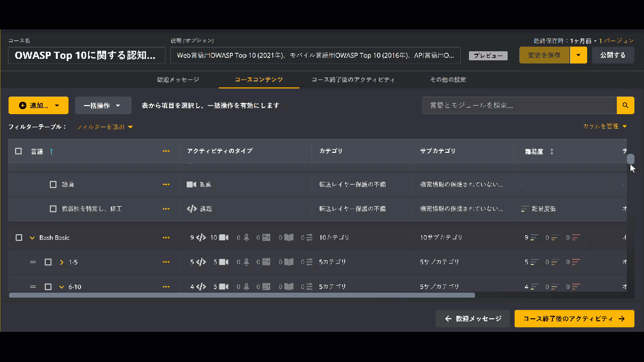The width and height of the screenshot is (644, 362).
Task: Click the 言語とモジュールを検索 search box
Action: pyautogui.click(x=519, y=106)
